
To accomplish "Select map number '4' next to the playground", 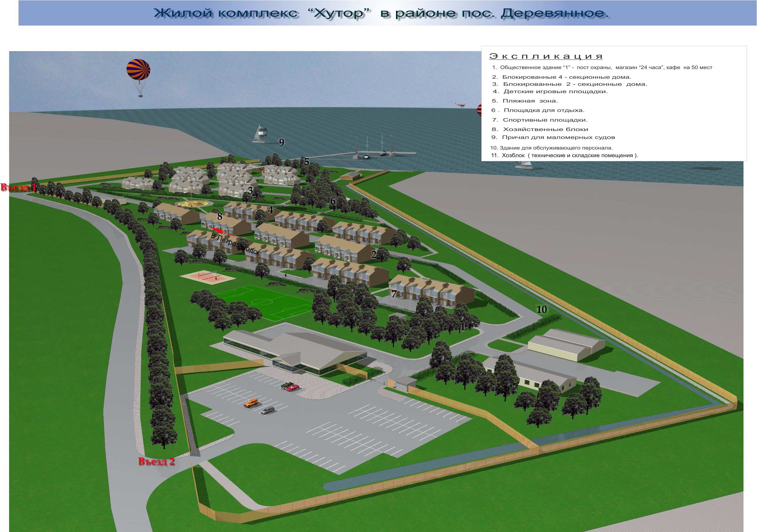I will [270, 210].
